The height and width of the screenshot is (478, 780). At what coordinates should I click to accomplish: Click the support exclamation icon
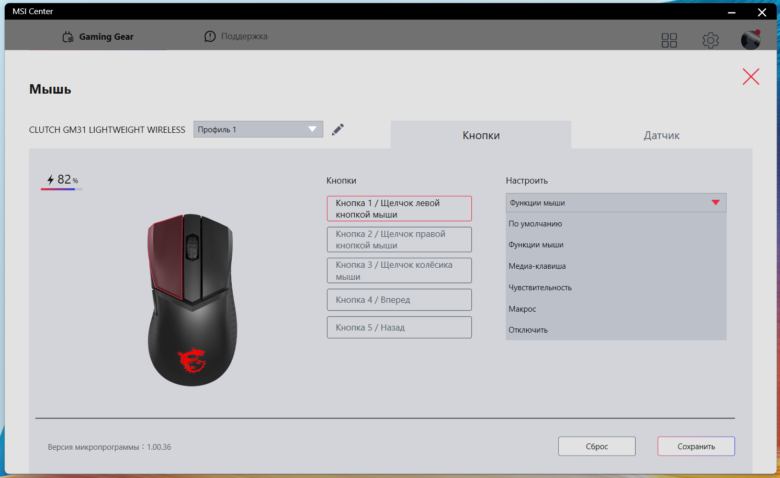pyautogui.click(x=210, y=36)
